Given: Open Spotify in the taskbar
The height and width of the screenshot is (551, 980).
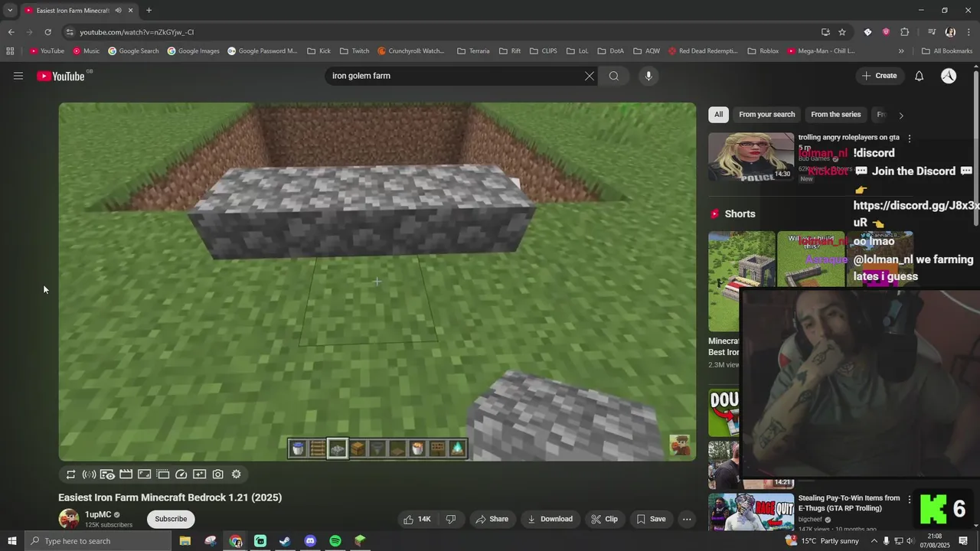Looking at the screenshot, I should point(335,541).
